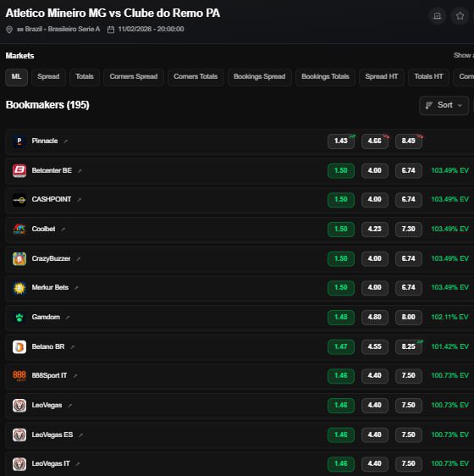Switch to the Spread tab
474x476 pixels.
pyautogui.click(x=48, y=77)
